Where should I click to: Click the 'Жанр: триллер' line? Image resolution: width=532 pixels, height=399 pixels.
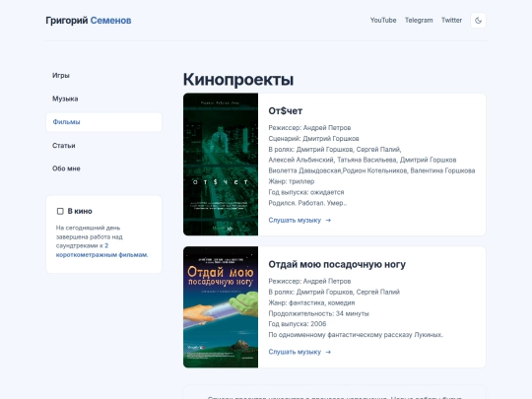pos(291,181)
